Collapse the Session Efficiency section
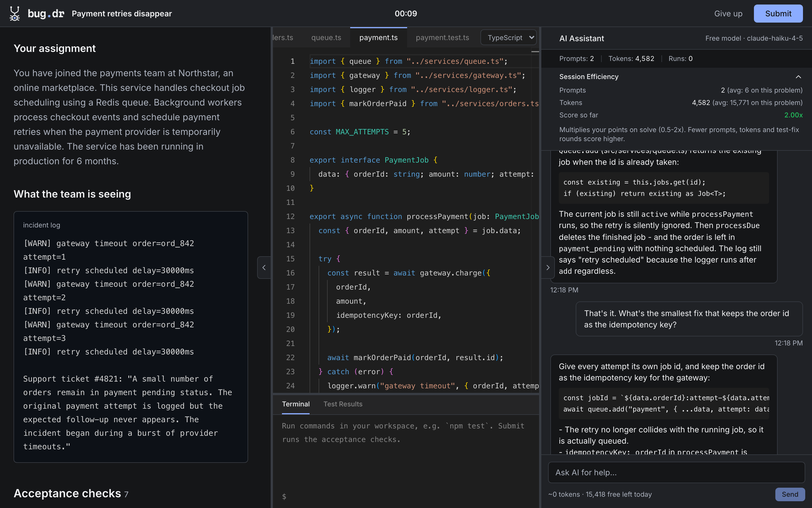Screen dimensions: 812x508 pos(798,76)
